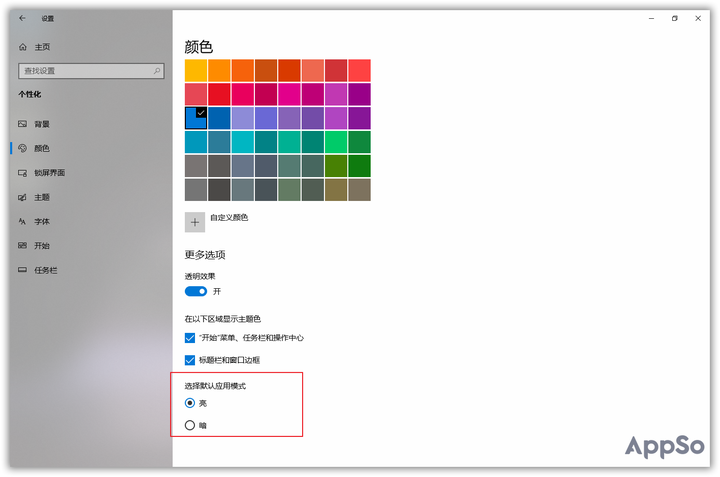The image size is (720, 477).
Task: Pick the olive khaki swatch in bottom row
Action: click(336, 190)
